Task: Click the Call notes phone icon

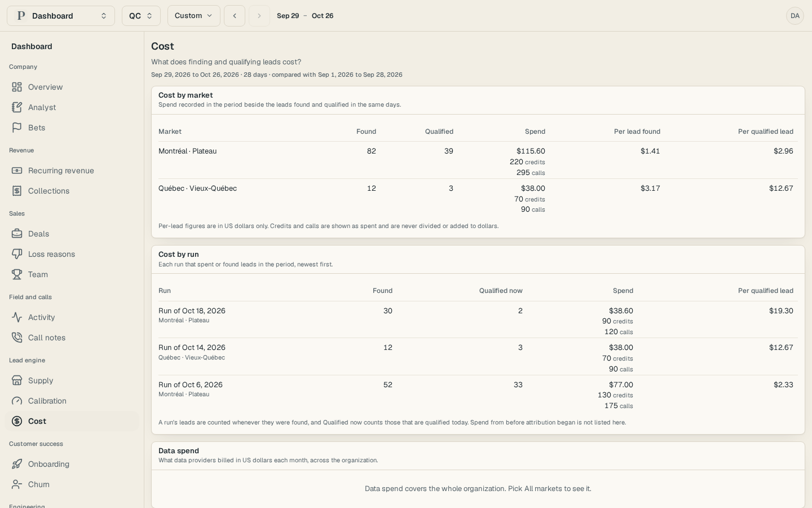Action: click(x=17, y=338)
